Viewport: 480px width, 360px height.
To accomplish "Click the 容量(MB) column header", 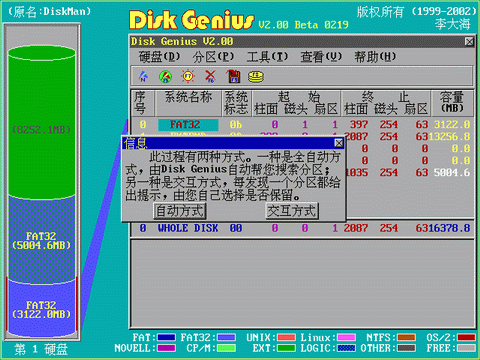I will point(452,102).
